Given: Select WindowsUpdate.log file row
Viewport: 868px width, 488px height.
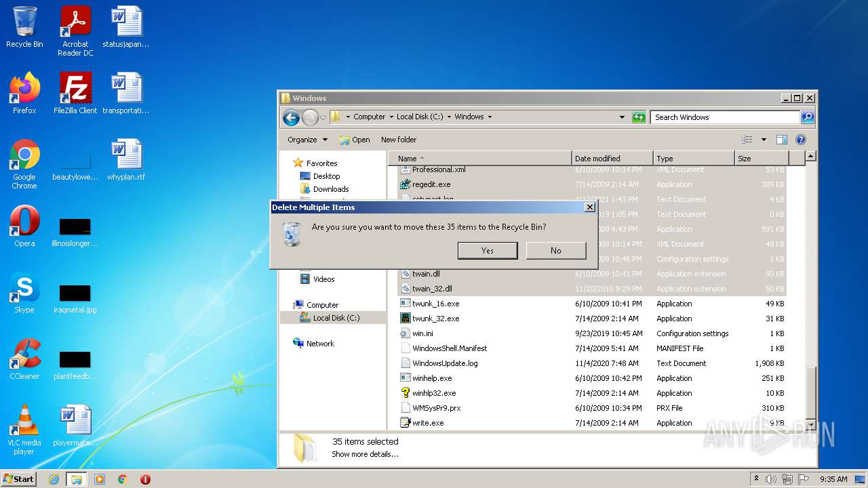Looking at the screenshot, I should click(593, 363).
